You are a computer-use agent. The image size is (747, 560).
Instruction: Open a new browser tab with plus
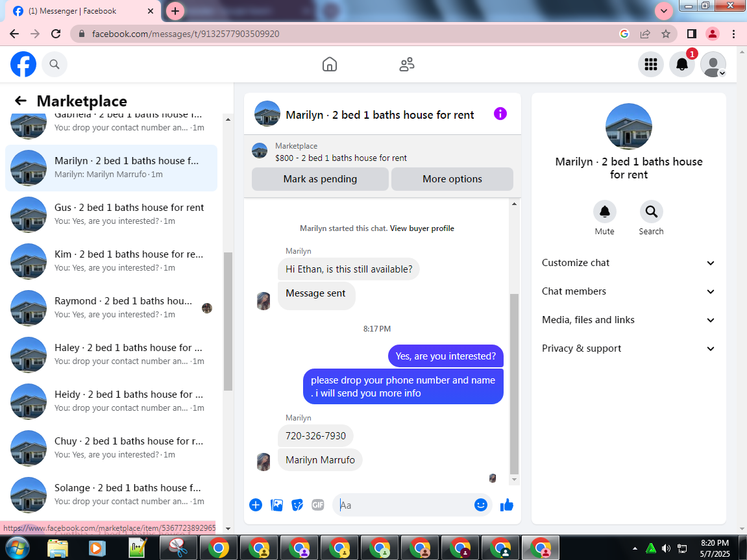[x=175, y=11]
